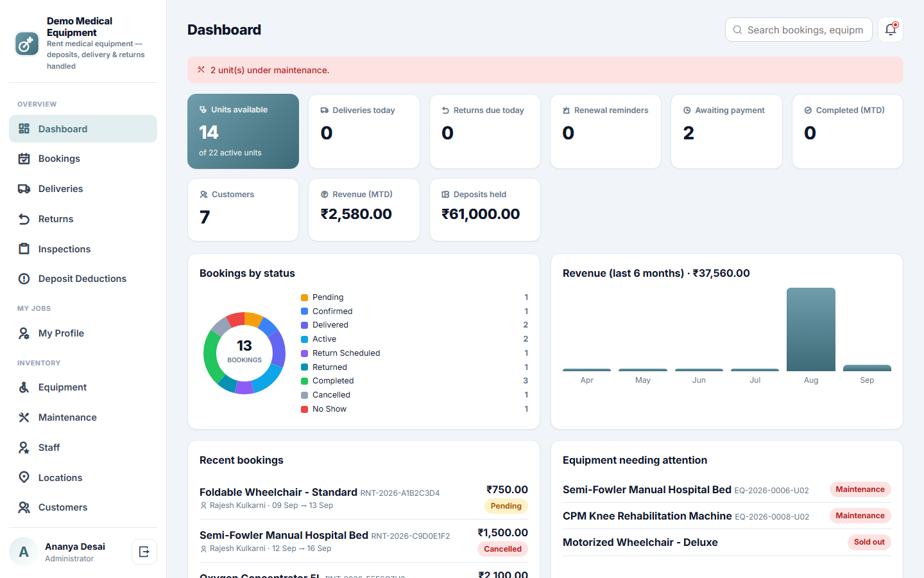924x578 pixels.
Task: Click the Returns arrow icon in sidebar
Action: 24,219
